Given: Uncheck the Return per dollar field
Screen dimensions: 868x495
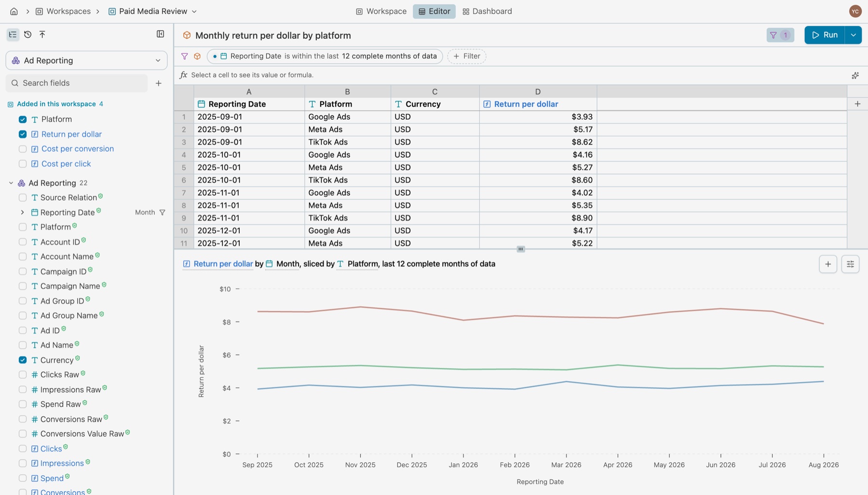Looking at the screenshot, I should (23, 134).
